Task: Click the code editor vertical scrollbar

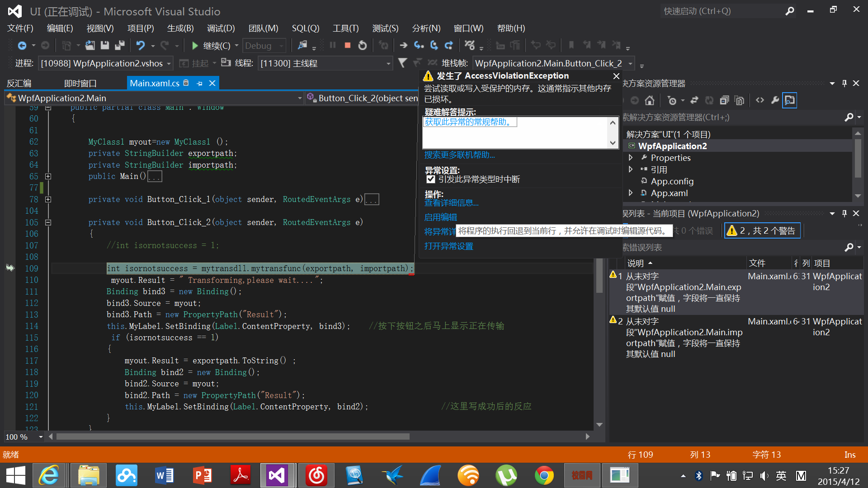Action: pyautogui.click(x=599, y=276)
